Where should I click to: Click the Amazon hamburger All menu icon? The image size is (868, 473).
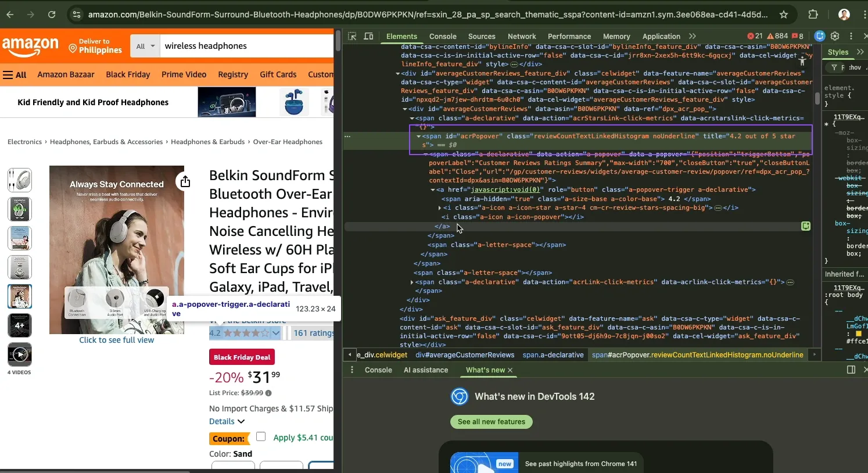(x=15, y=74)
